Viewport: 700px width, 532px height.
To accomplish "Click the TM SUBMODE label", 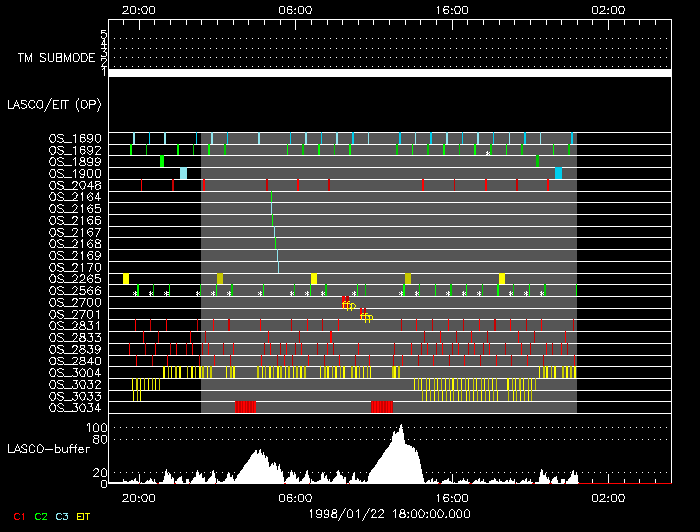I will pyautogui.click(x=54, y=57).
